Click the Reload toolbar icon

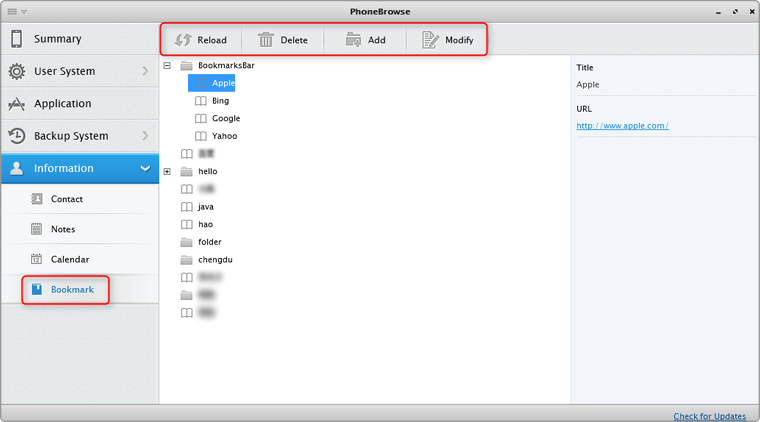point(183,40)
